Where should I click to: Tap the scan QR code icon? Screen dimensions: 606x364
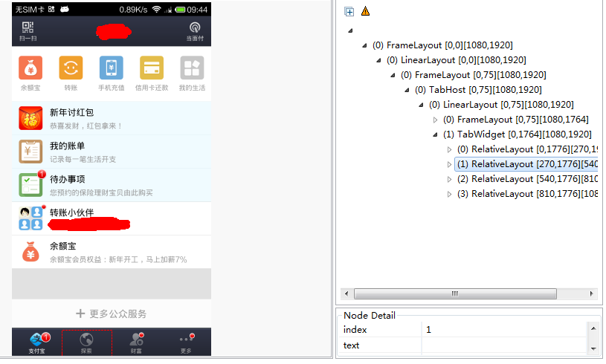tap(28, 31)
